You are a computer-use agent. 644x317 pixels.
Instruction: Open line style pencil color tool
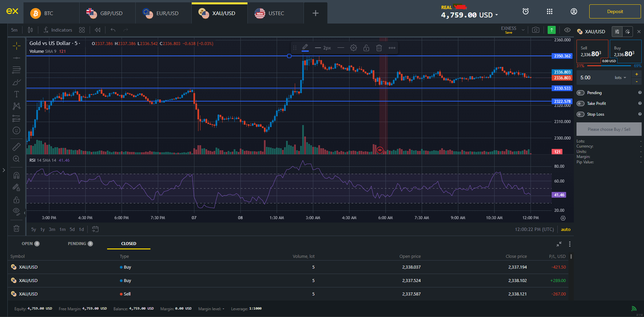pyautogui.click(x=305, y=48)
